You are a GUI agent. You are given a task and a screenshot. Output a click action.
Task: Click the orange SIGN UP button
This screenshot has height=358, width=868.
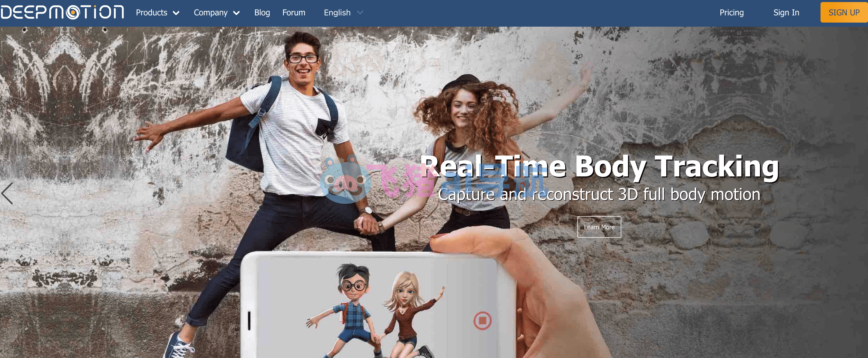click(844, 13)
